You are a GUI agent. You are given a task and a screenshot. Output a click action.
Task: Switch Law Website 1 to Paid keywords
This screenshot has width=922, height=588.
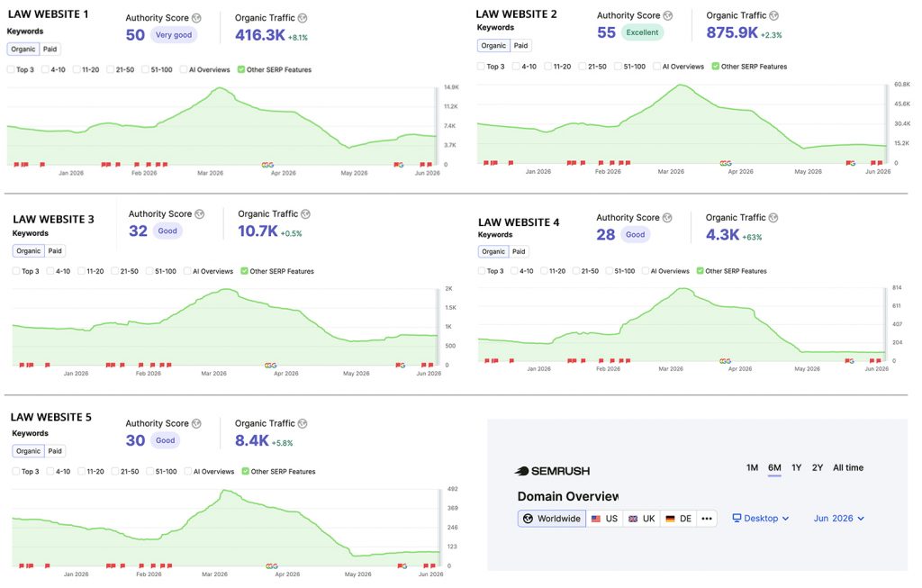pyautogui.click(x=50, y=50)
